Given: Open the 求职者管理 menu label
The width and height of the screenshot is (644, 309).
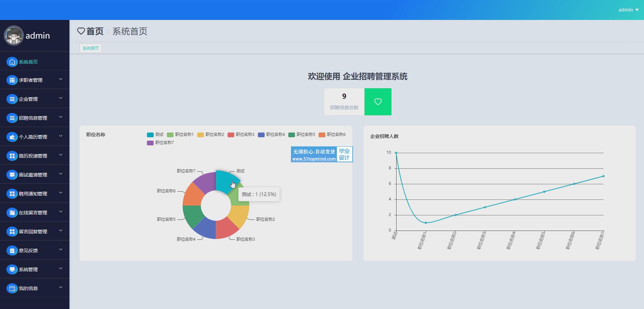Looking at the screenshot, I should click(31, 80).
